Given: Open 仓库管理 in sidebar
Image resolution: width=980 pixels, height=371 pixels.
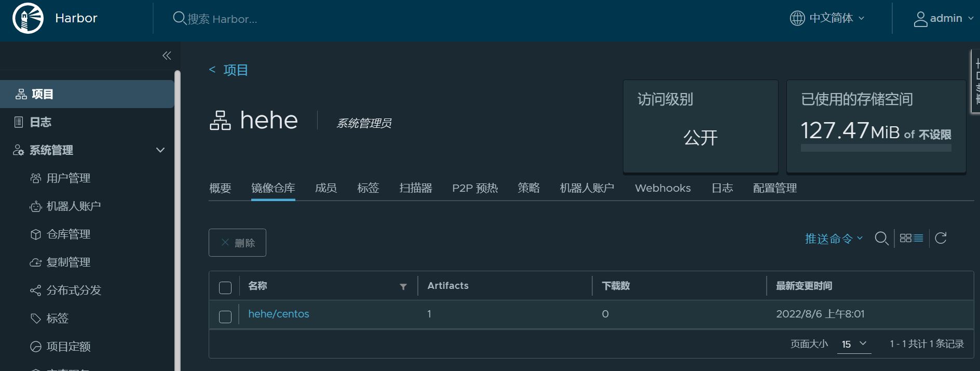Looking at the screenshot, I should coord(69,234).
